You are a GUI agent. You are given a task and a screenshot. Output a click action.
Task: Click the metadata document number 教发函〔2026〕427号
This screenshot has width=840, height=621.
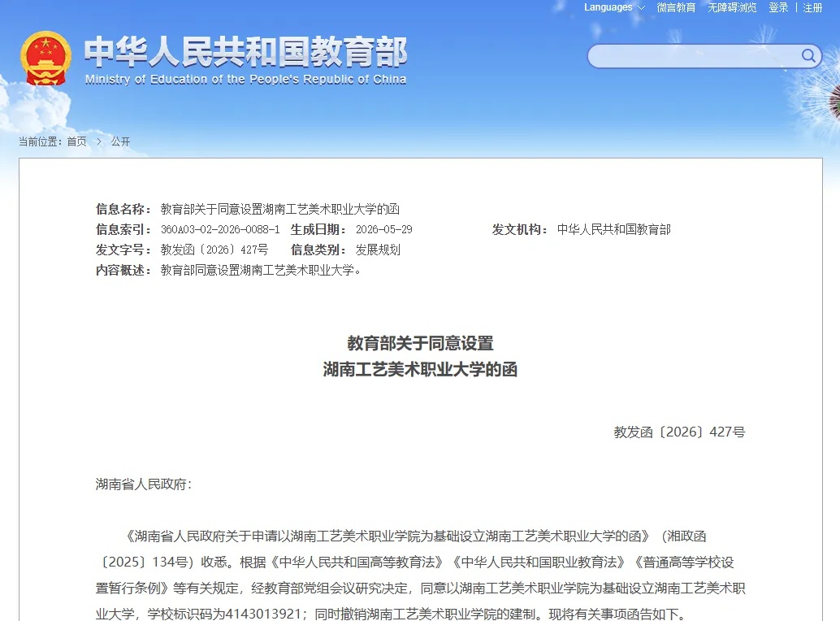click(214, 250)
